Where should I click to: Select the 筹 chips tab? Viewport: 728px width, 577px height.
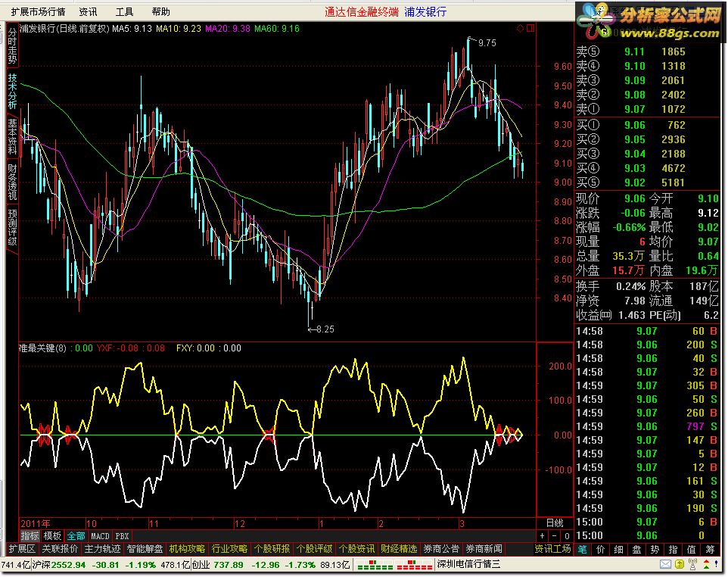[x=710, y=550]
